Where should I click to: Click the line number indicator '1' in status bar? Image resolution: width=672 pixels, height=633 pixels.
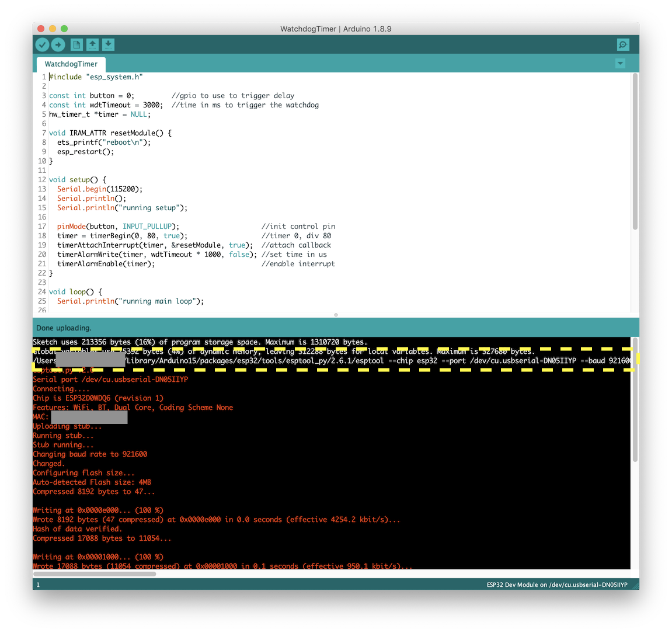click(x=38, y=585)
